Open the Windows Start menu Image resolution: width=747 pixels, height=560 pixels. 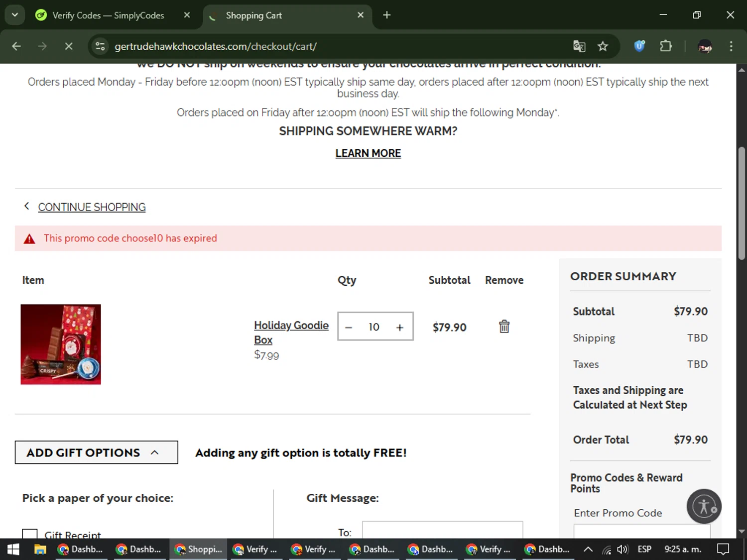point(13,549)
